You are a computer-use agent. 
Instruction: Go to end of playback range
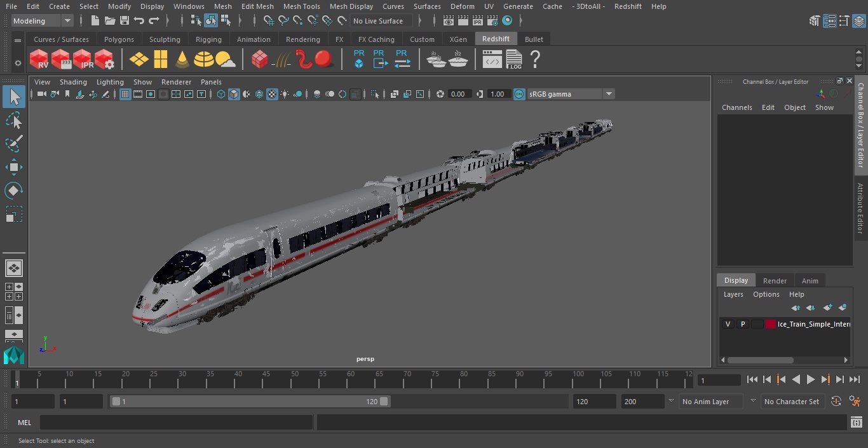point(855,379)
